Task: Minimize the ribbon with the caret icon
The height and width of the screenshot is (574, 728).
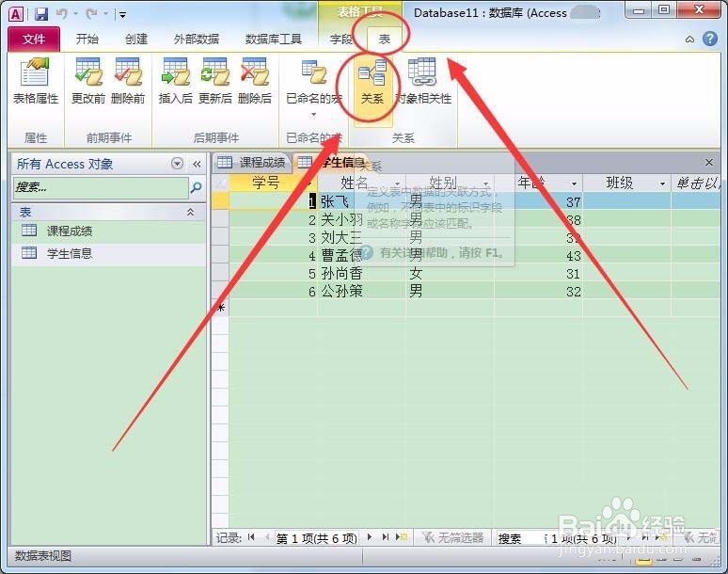Action: [690, 40]
